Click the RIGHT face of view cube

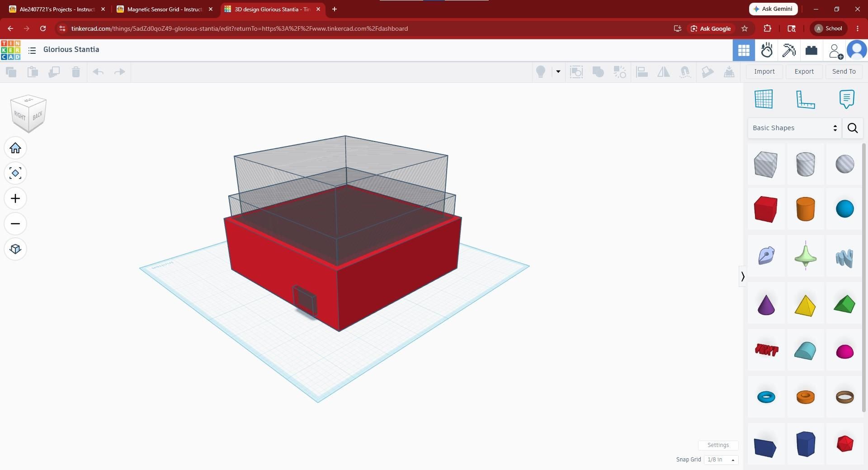(19, 116)
